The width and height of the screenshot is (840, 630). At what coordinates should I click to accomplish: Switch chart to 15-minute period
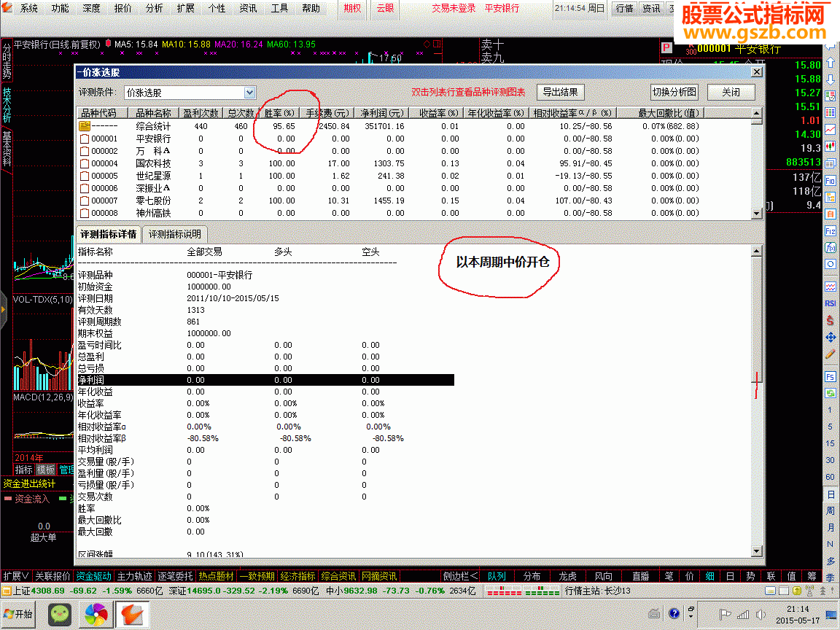click(x=830, y=443)
